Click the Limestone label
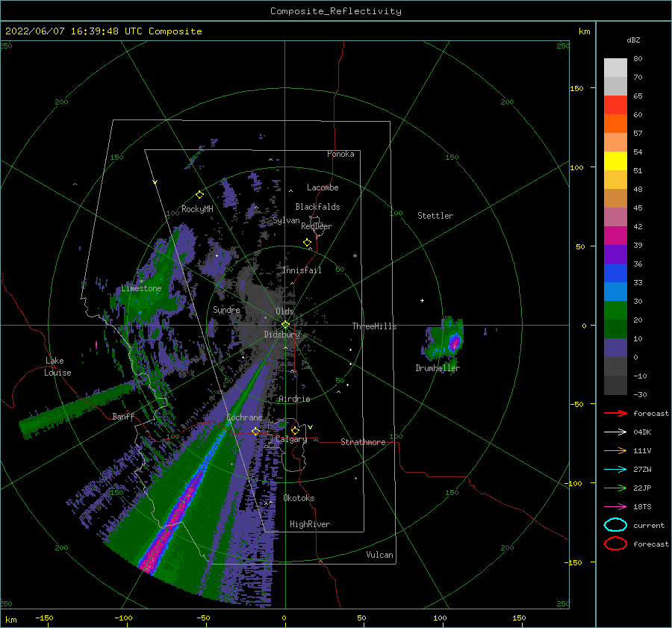The height and width of the screenshot is (628, 672). tap(141, 288)
